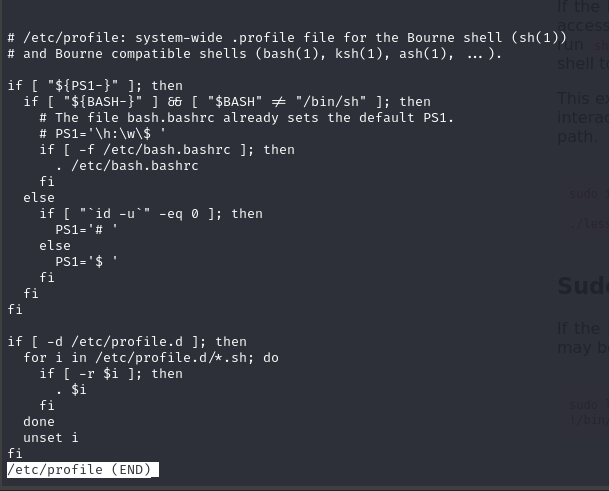Click the partially visible "Sudo" heading at right
The image size is (609, 491).
pyautogui.click(x=581, y=287)
